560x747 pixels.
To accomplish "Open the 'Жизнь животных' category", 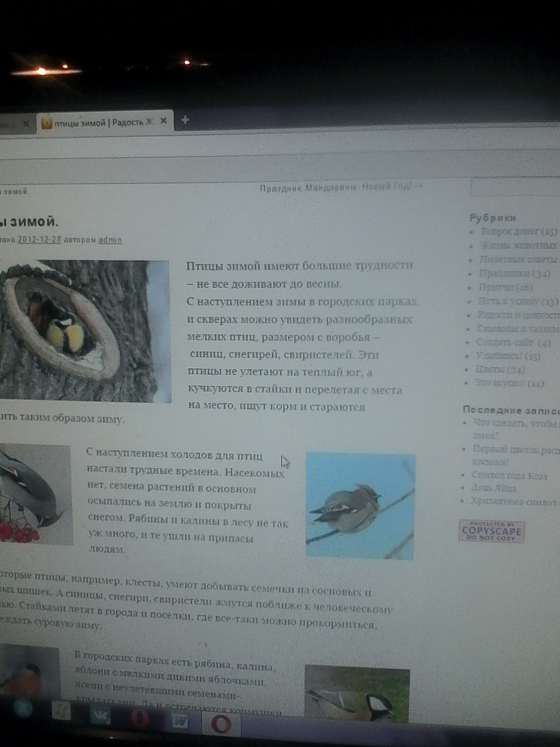I will pyautogui.click(x=519, y=245).
